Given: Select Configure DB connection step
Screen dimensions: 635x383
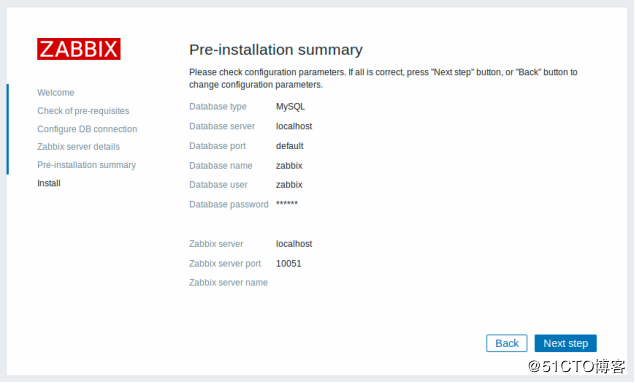Looking at the screenshot, I should coord(87,129).
